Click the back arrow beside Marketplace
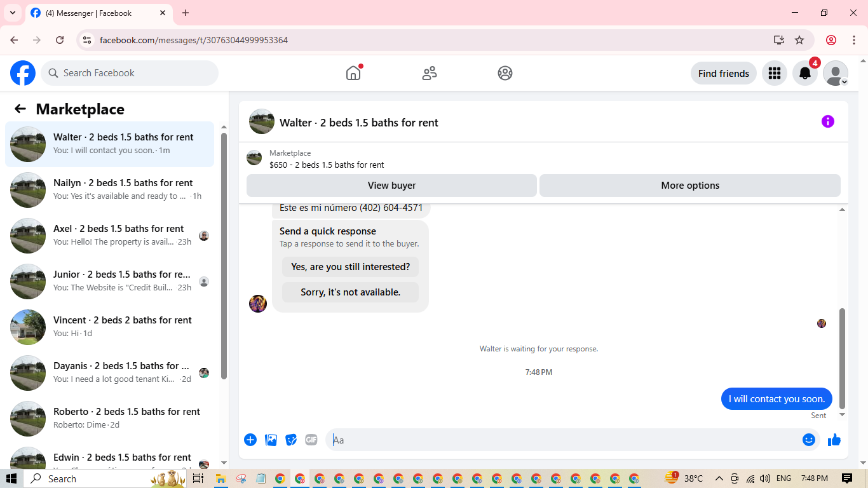868x488 pixels. coord(20,109)
